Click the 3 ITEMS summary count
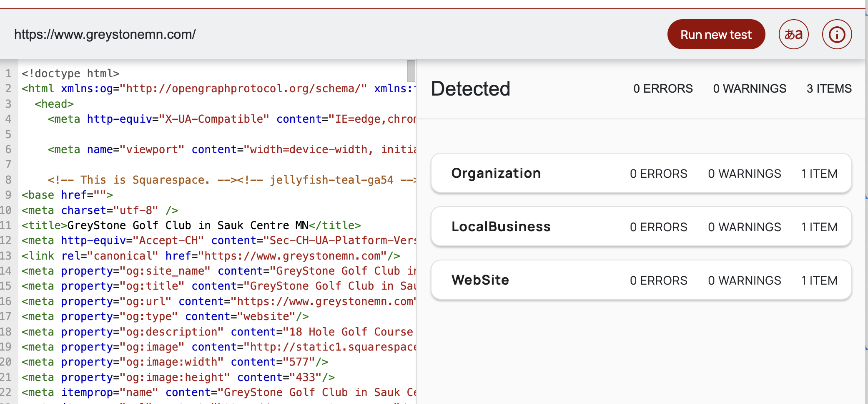 829,88
